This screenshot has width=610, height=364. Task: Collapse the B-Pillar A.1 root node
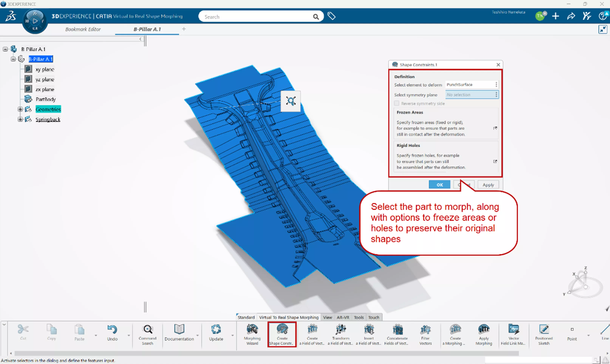click(x=5, y=49)
